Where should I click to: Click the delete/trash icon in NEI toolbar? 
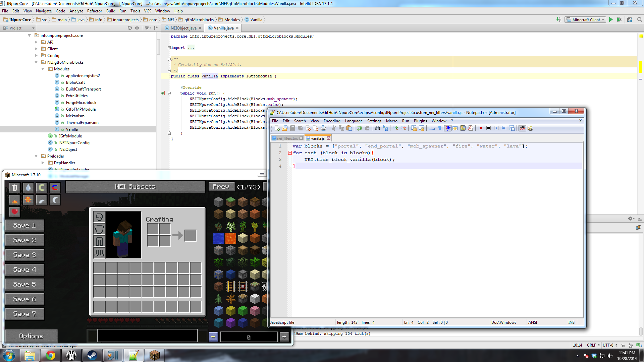(15, 187)
